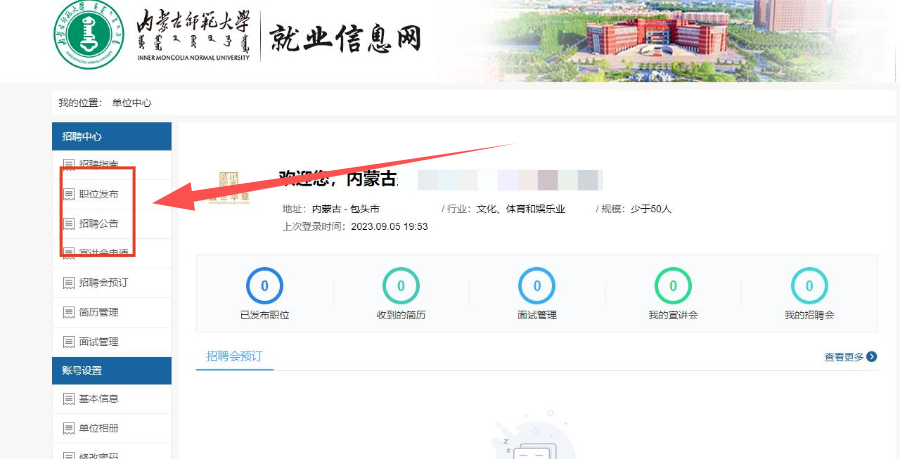900x459 pixels.
Task: Click the 已发布职位 count circle
Action: pyautogui.click(x=264, y=286)
